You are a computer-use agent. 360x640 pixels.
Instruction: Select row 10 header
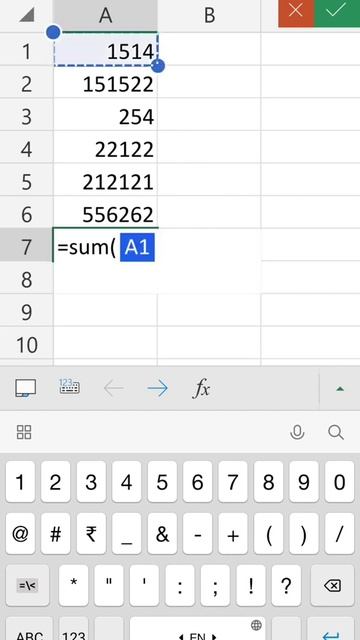[27, 345]
